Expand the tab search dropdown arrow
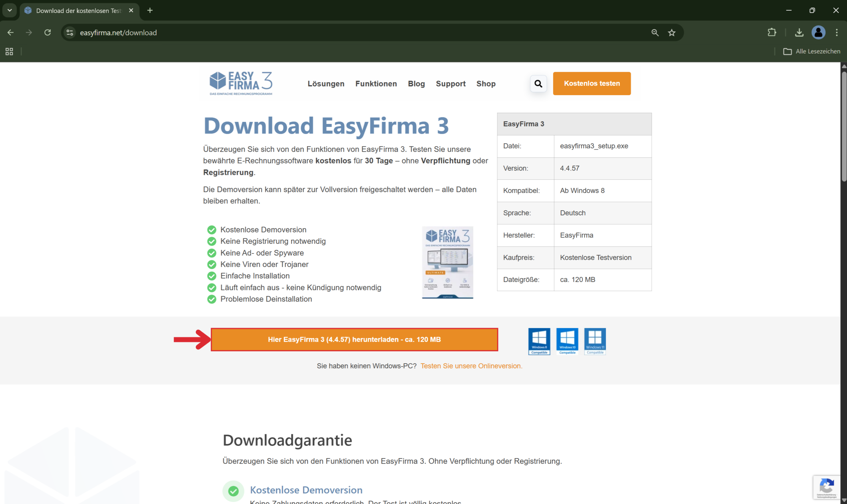Viewport: 847px width, 504px height. [x=10, y=10]
